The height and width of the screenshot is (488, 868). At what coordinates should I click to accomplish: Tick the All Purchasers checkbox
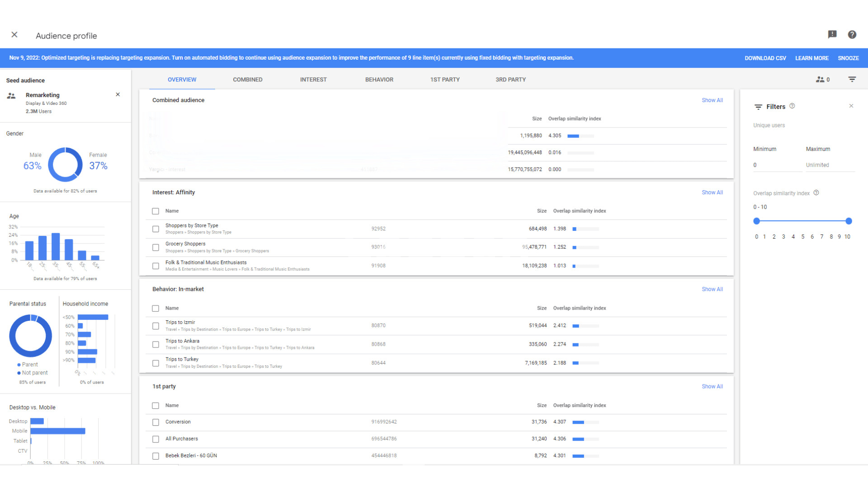tap(156, 439)
